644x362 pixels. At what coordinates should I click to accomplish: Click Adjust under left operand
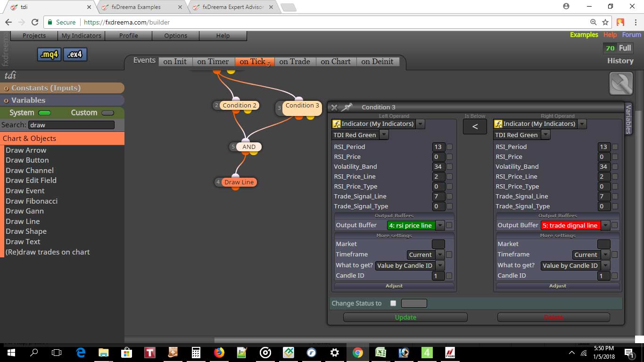[x=394, y=286]
